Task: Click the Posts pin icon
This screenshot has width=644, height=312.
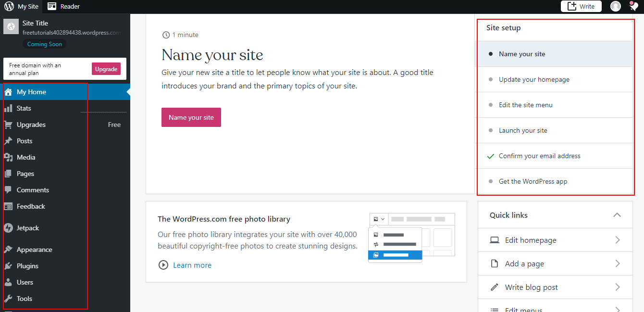Action: 8,141
